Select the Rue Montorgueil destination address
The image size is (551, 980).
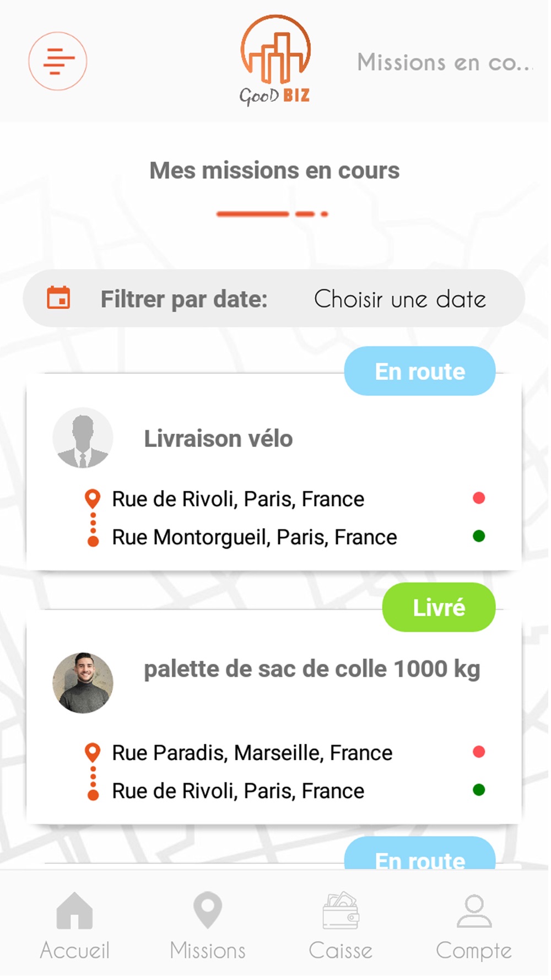[x=254, y=537]
